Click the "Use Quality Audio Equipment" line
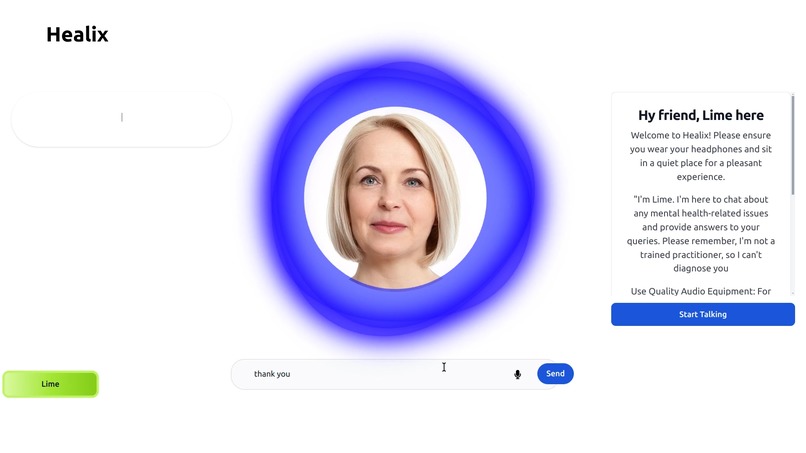The height and width of the screenshot is (453, 806). [701, 291]
